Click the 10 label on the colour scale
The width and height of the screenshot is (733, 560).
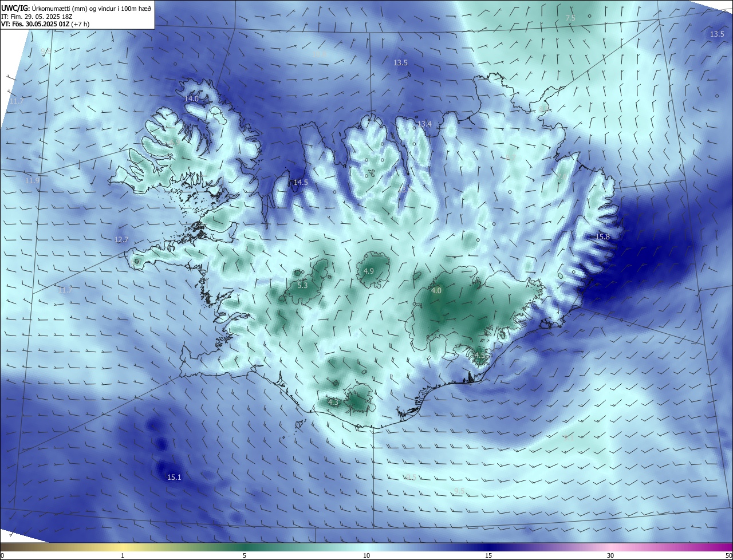(x=366, y=555)
